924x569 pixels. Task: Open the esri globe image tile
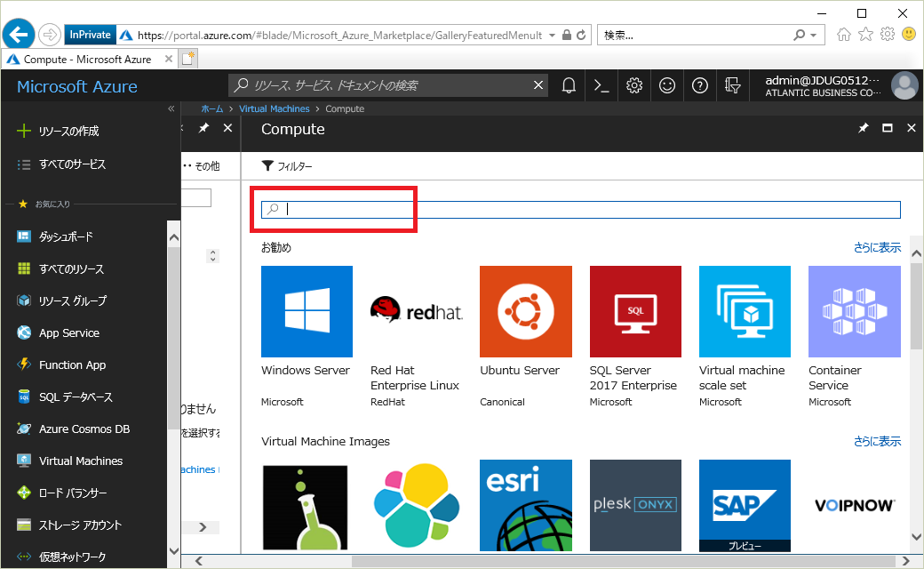526,505
